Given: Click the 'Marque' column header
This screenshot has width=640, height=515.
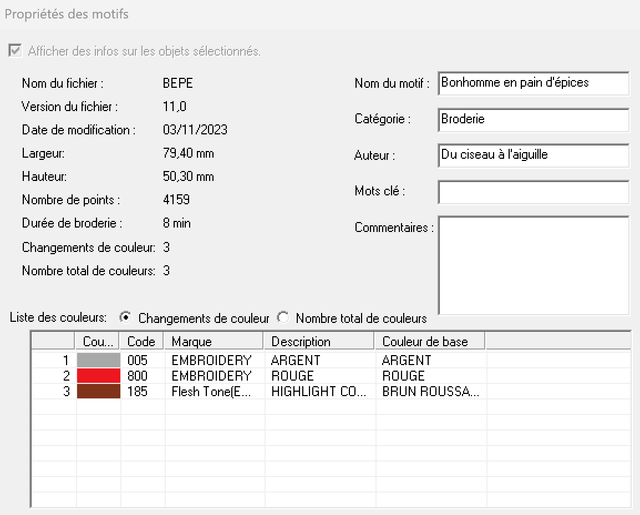Looking at the screenshot, I should pos(215,342).
